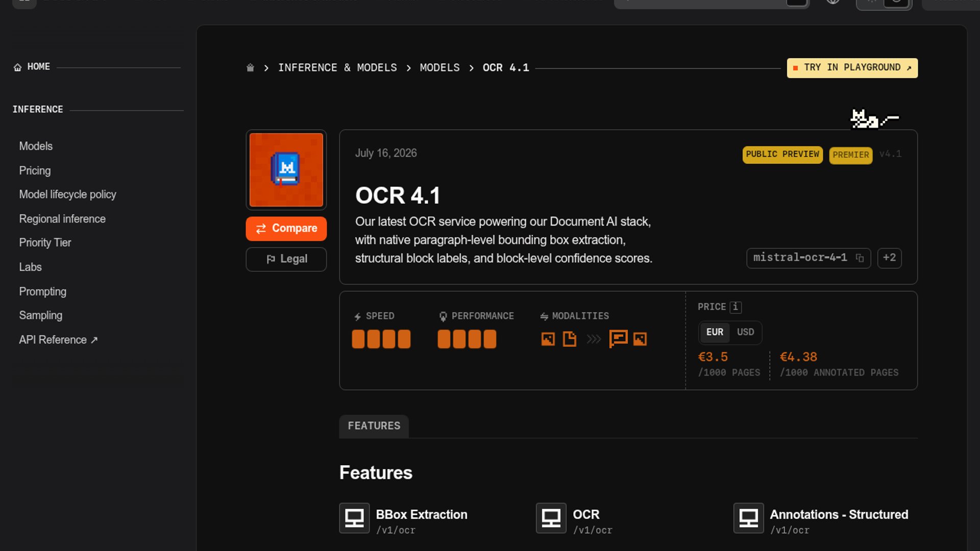Click the INFERENCE sidebar section header
Image resolution: width=980 pixels, height=551 pixels.
pyautogui.click(x=38, y=110)
